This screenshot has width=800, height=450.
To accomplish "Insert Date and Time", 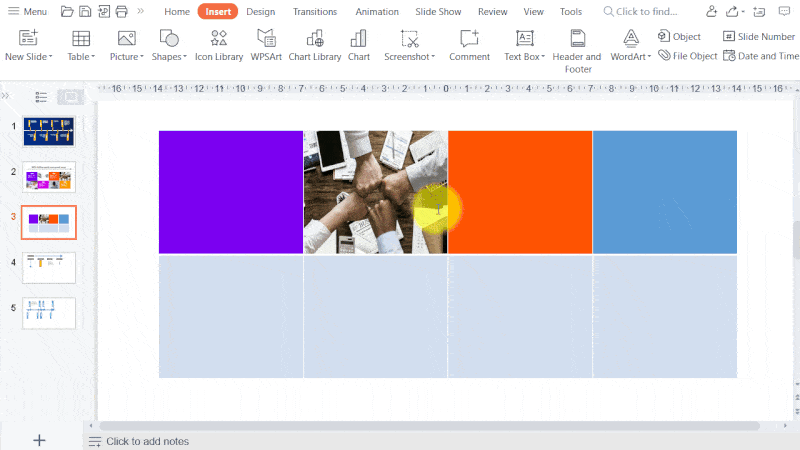I will (x=761, y=56).
